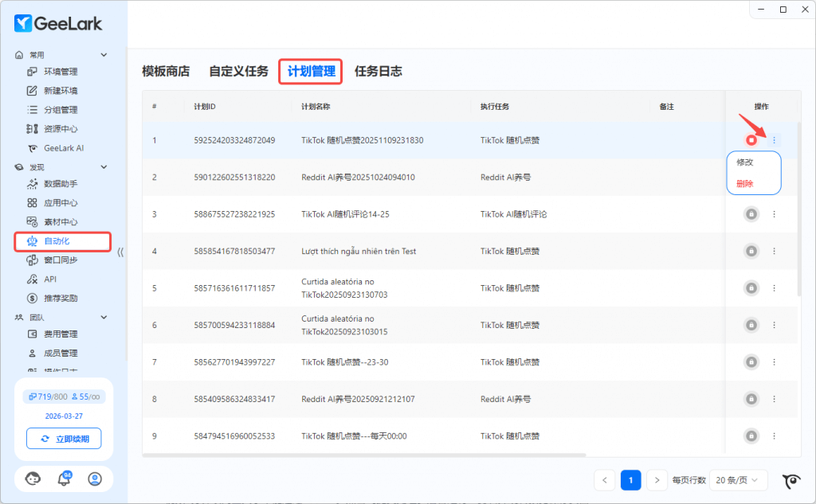Open the rows-per-page dropdown showing 20 条/页
This screenshot has height=504, width=816.
tap(738, 480)
